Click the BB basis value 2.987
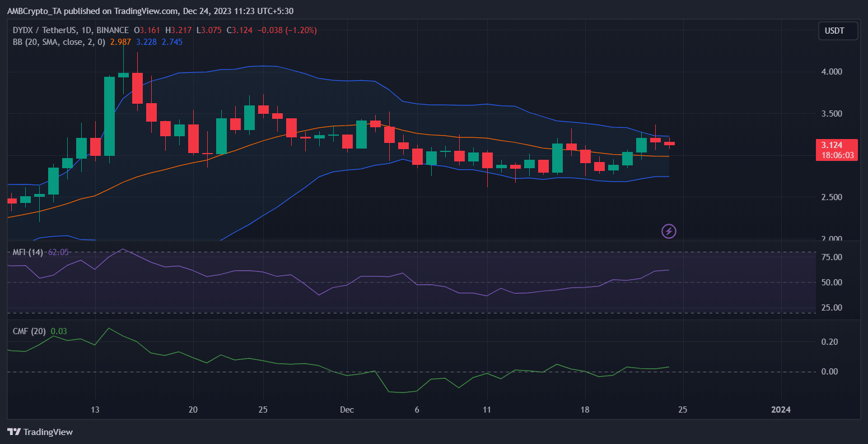 pos(119,42)
